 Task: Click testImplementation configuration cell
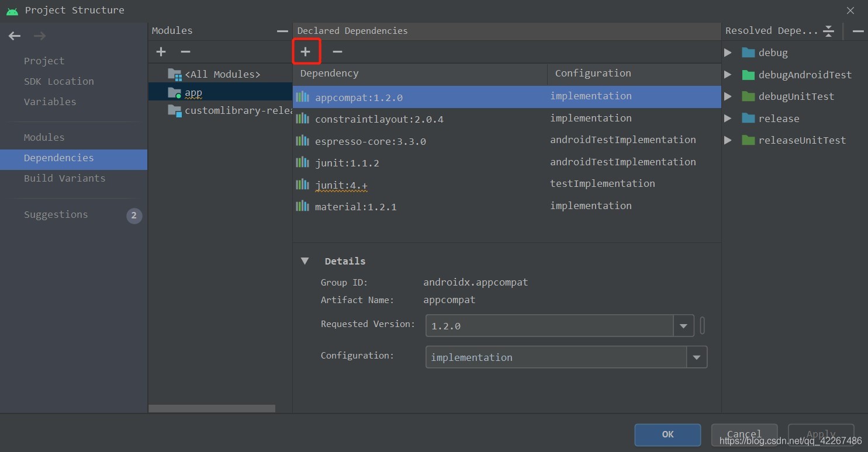(x=602, y=184)
